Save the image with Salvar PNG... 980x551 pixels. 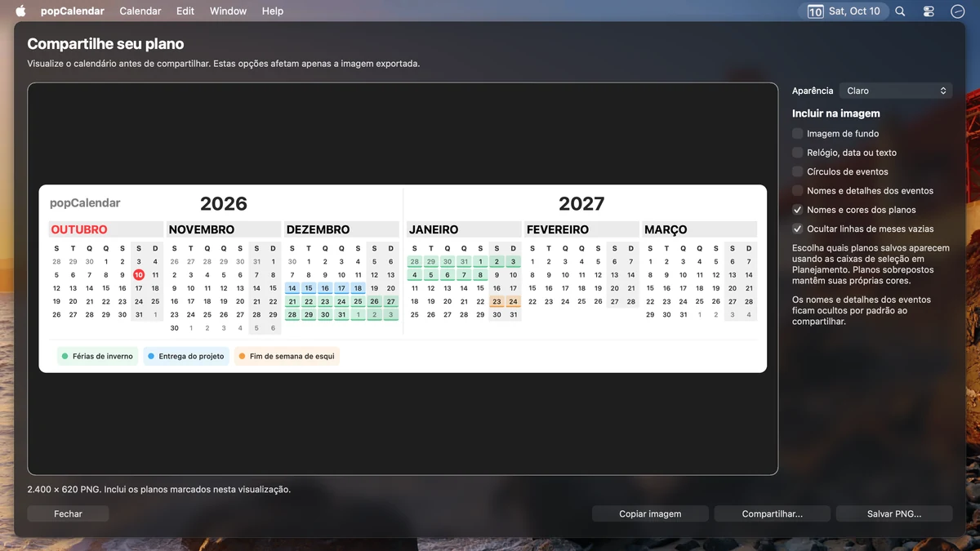[894, 513]
